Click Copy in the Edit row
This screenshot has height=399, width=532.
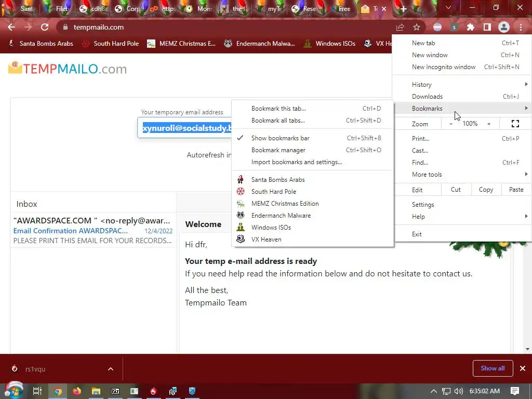pos(486,190)
